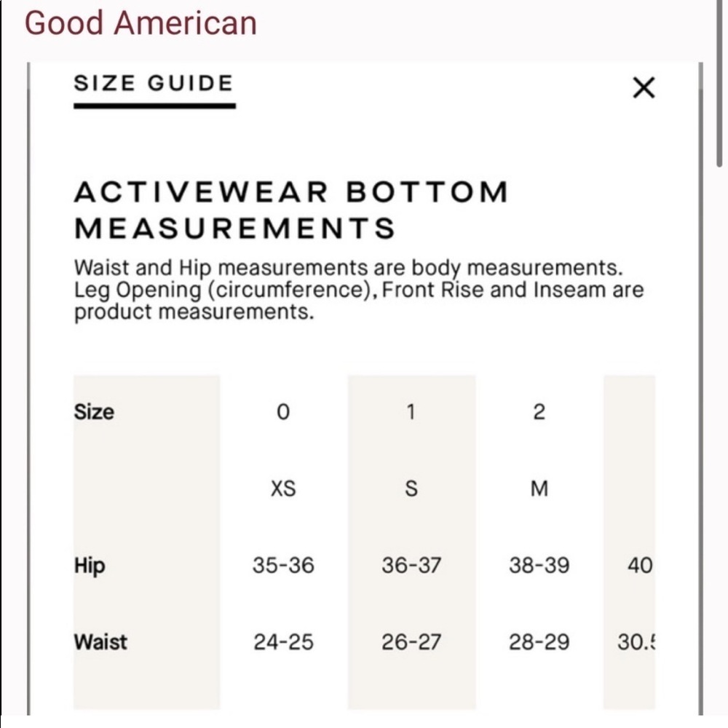Click the Waist row label
The width and height of the screenshot is (728, 728).
pos(99,642)
